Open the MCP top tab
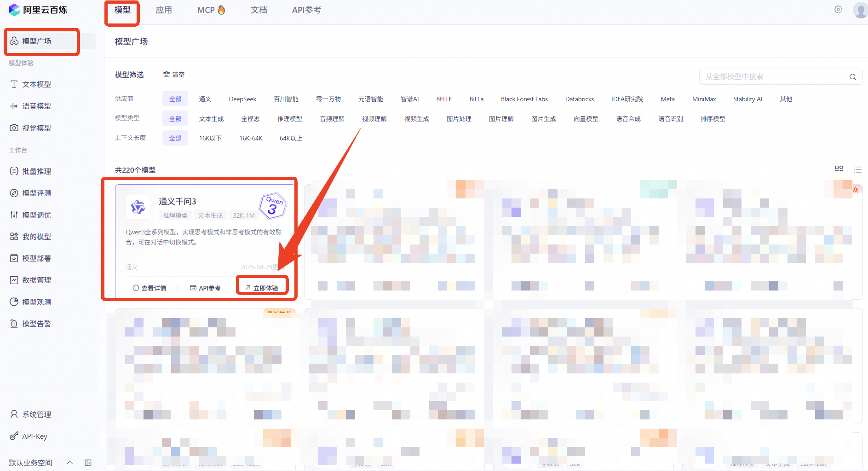 (211, 10)
